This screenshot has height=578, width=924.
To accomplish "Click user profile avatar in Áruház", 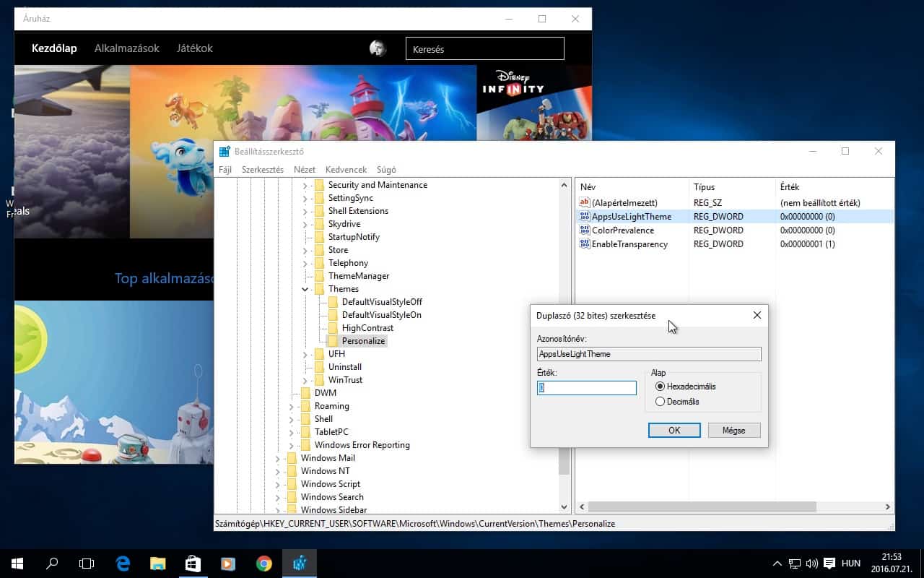I will [378, 48].
